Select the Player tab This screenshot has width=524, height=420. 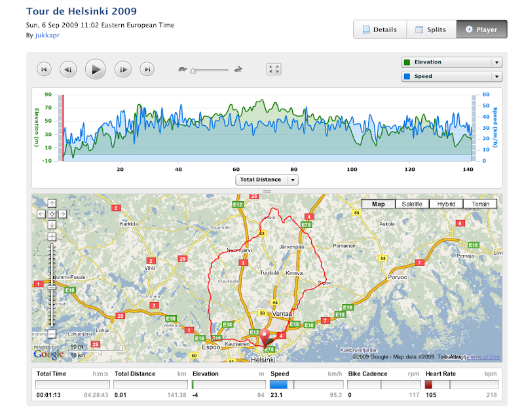(x=481, y=29)
